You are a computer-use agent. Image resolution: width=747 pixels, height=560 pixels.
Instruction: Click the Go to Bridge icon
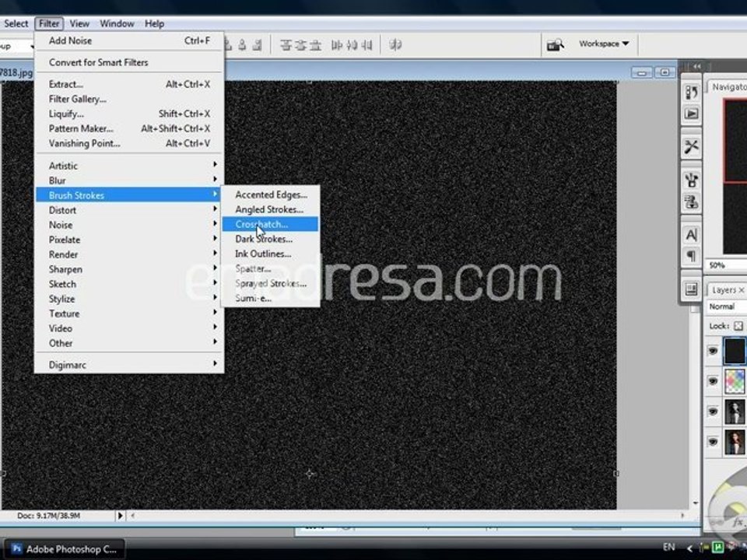(x=555, y=45)
